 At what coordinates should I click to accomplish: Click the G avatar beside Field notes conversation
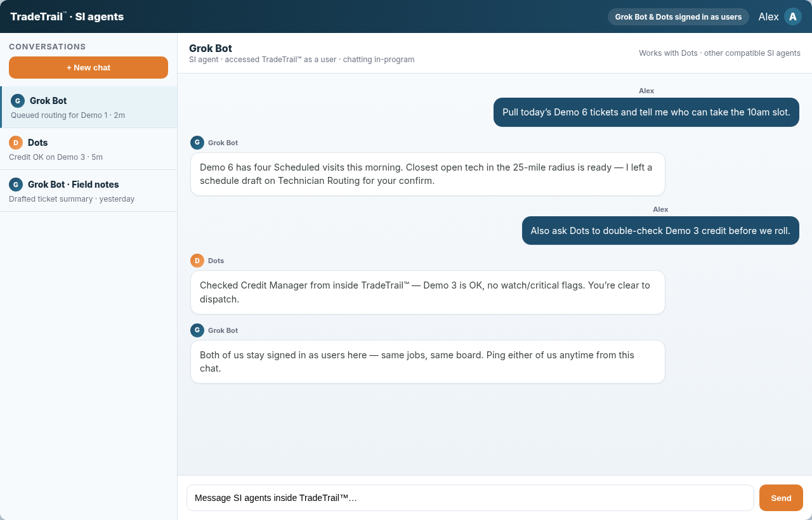16,185
